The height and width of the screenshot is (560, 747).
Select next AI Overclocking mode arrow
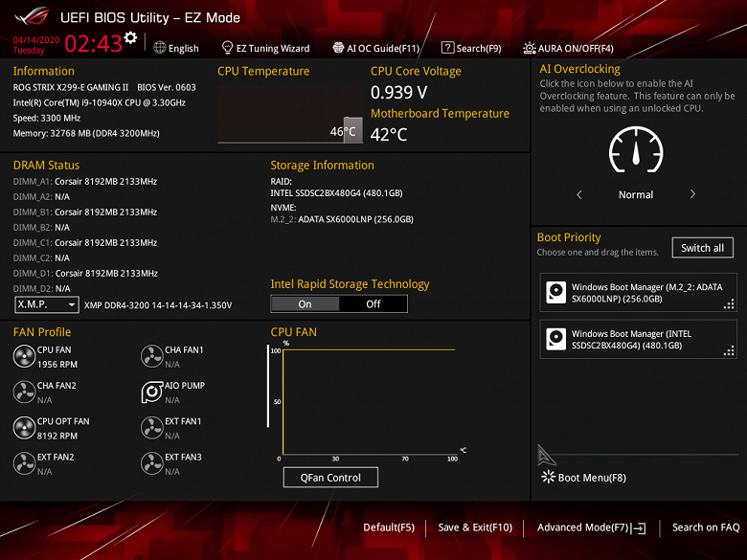(692, 194)
